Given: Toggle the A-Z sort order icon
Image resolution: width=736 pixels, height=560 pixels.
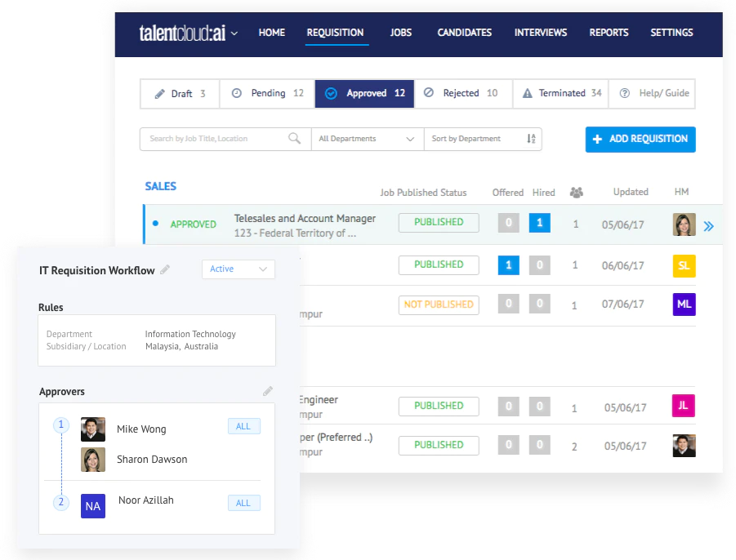Looking at the screenshot, I should coord(531,139).
